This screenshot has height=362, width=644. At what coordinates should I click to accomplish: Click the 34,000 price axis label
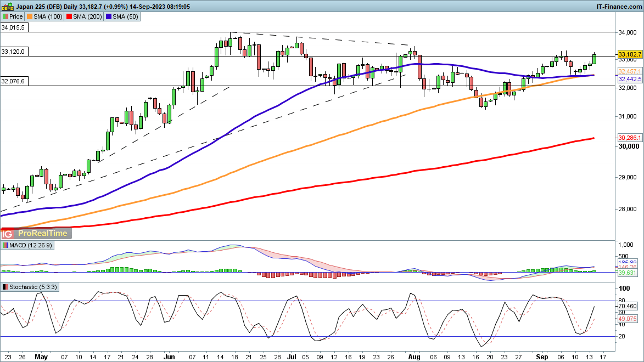[628, 32]
